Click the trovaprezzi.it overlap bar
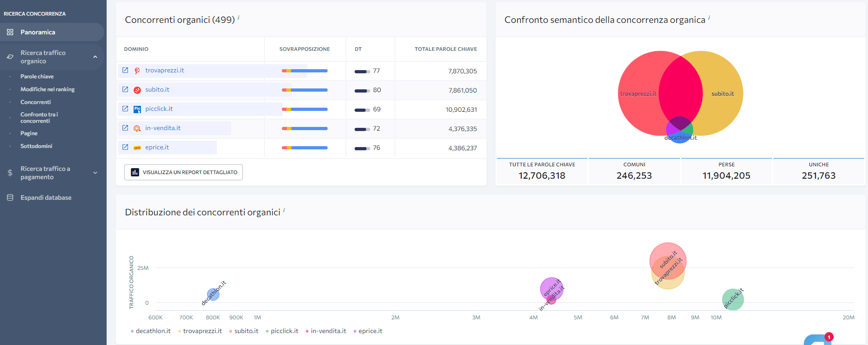Viewport: 868px width, 345px height. [305, 71]
